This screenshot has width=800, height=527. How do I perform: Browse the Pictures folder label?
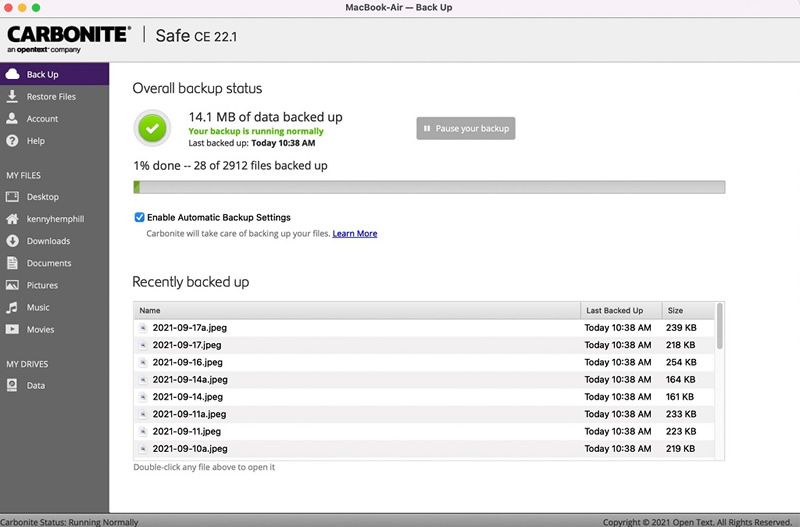[42, 285]
